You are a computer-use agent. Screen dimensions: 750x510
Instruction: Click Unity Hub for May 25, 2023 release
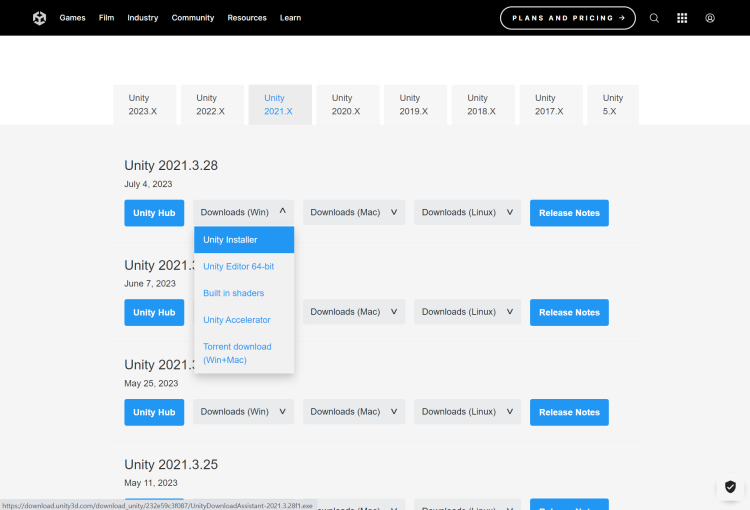point(154,412)
